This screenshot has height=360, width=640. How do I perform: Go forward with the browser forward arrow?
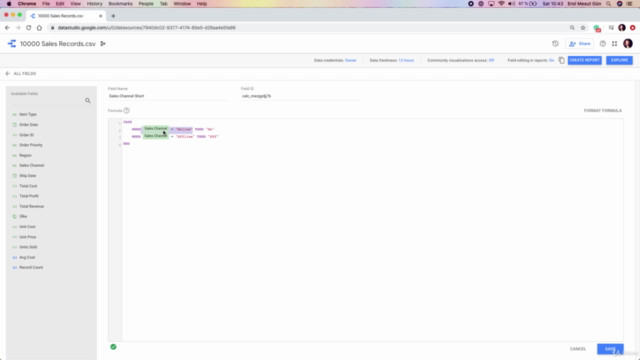(x=18, y=28)
